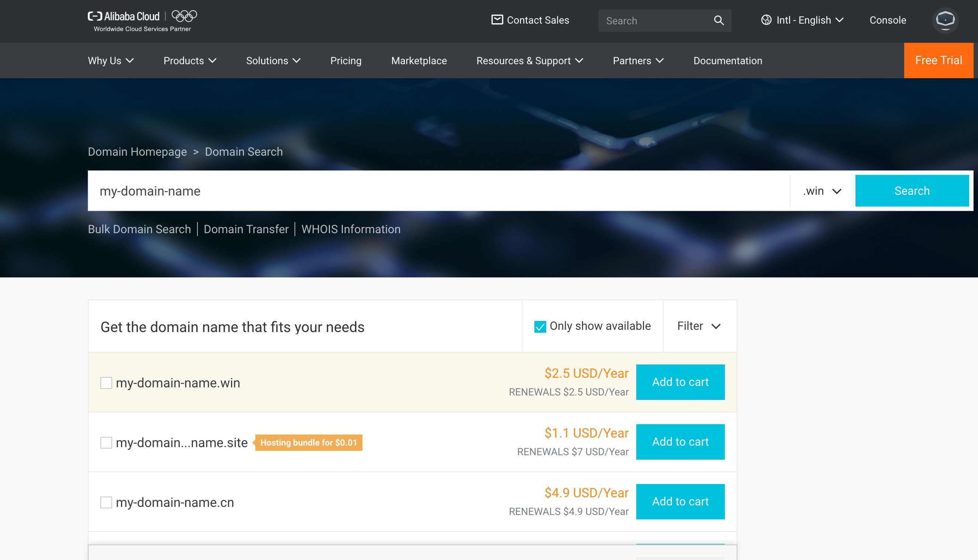Expand the Products menu
This screenshot has width=978, height=560.
coord(190,61)
